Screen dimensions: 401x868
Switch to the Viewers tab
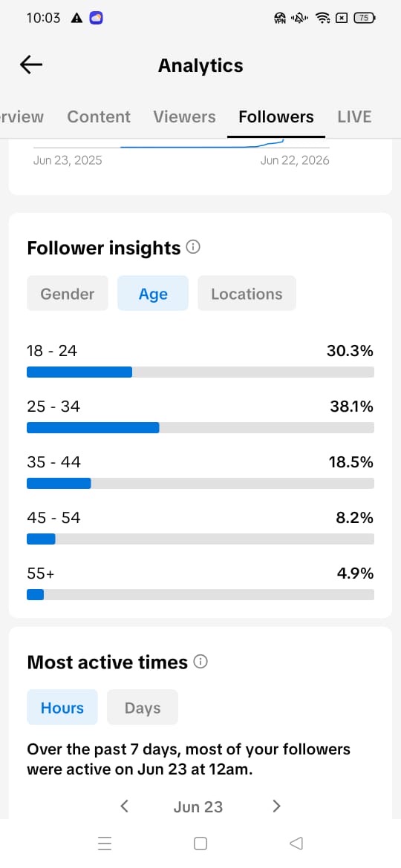coord(184,116)
